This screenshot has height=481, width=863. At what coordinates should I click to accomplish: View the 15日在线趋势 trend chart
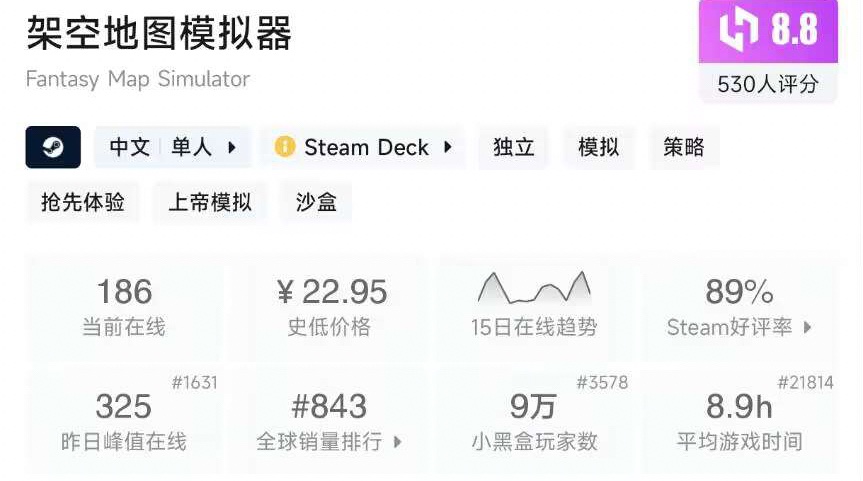click(x=534, y=289)
